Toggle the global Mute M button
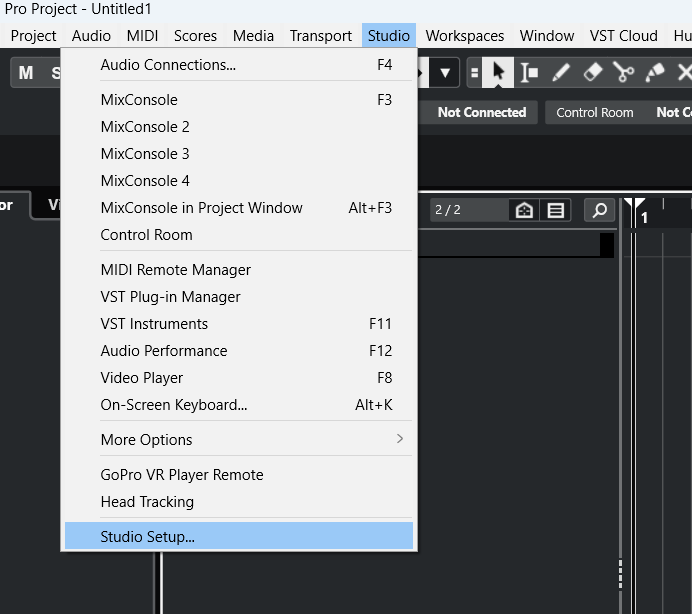Image resolution: width=692 pixels, height=614 pixels. [26, 72]
